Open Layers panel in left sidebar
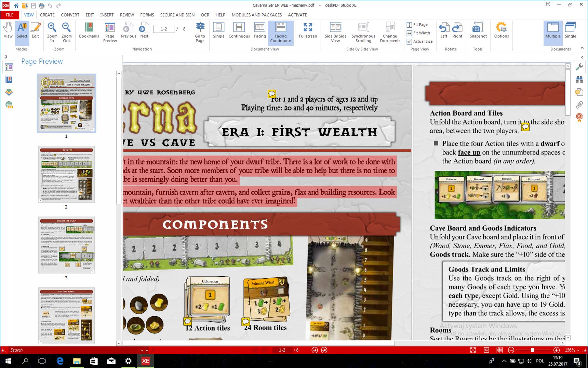The image size is (588, 368). click(x=9, y=92)
